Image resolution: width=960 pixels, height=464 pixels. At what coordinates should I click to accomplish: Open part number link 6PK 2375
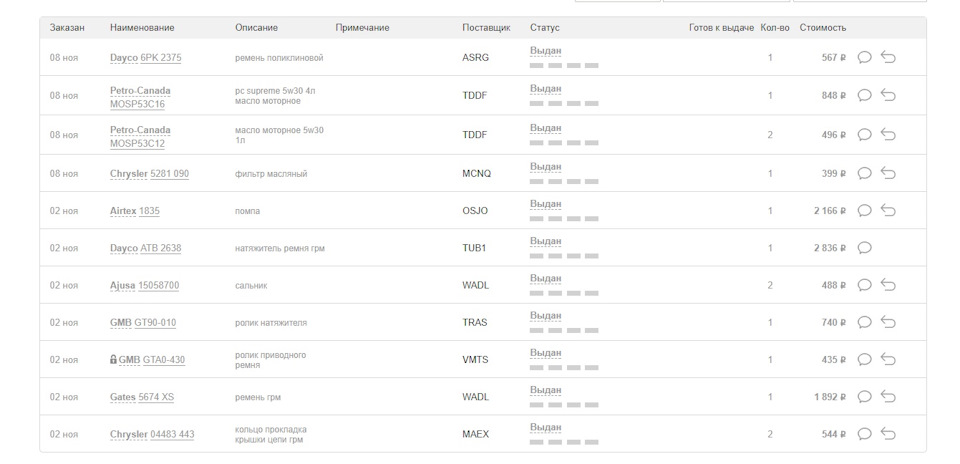click(161, 58)
